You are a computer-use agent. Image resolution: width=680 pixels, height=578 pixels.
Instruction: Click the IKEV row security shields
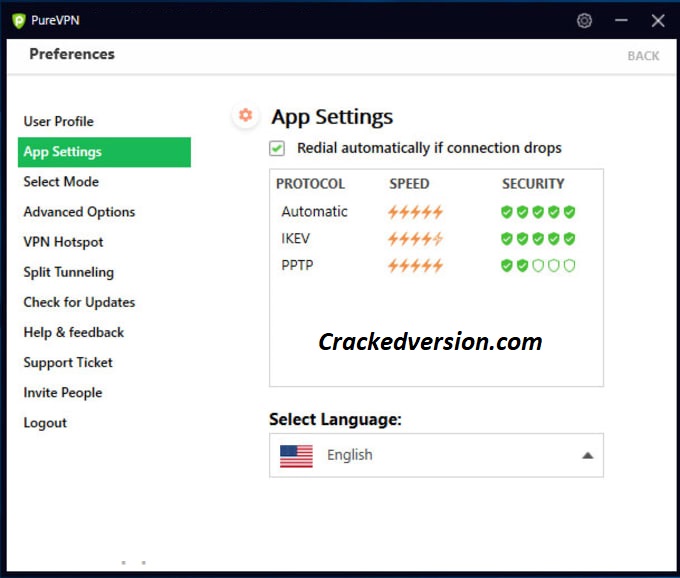click(x=538, y=238)
